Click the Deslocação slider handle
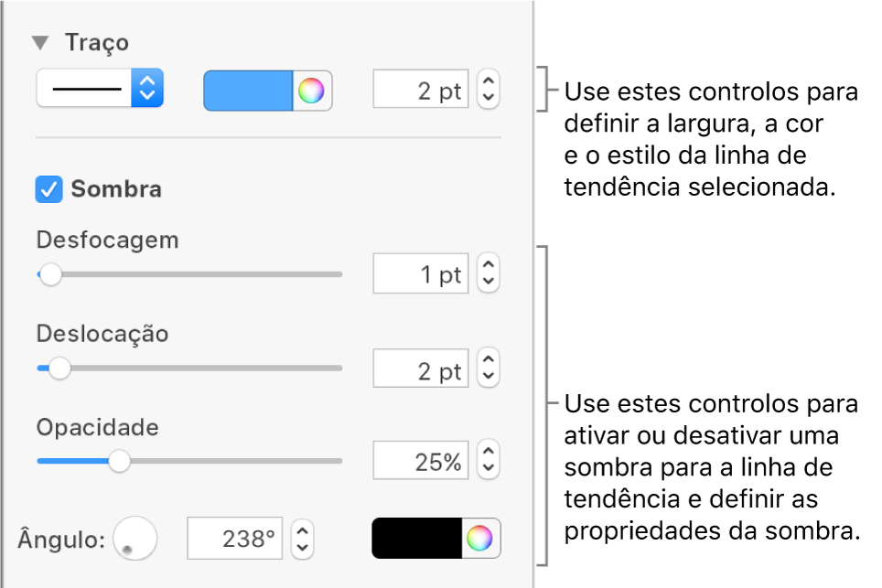882x588 pixels. [x=59, y=369]
